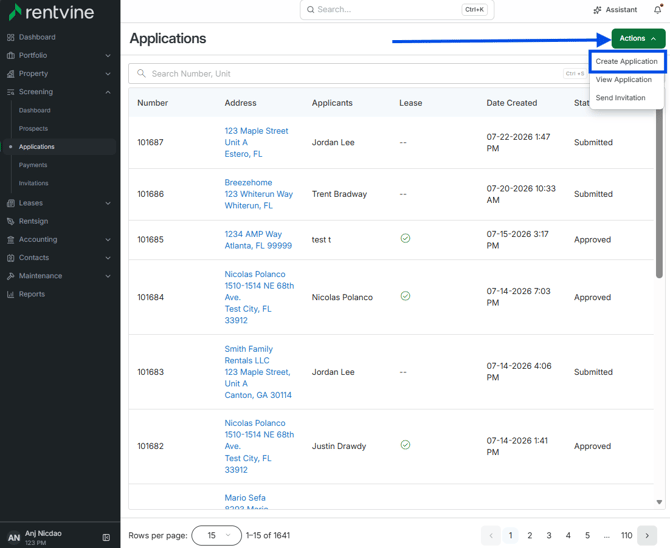The width and height of the screenshot is (670, 548).
Task: Go to page 2 of results
Action: 529,536
